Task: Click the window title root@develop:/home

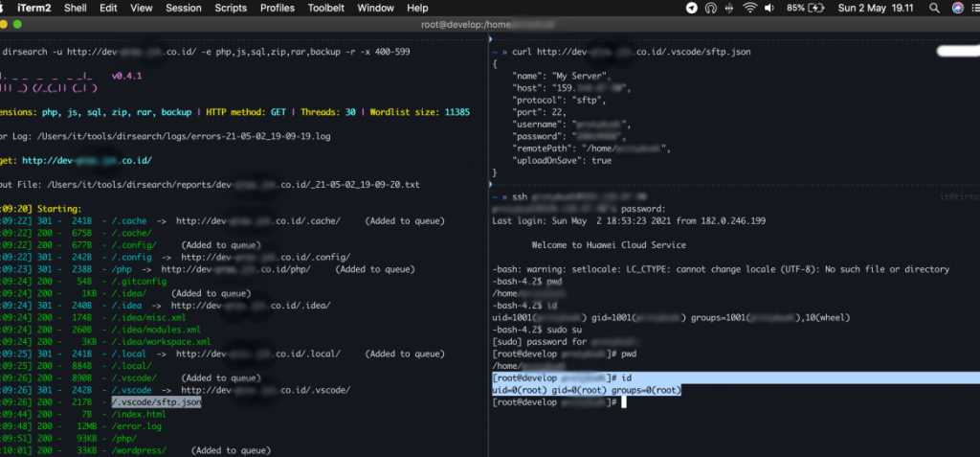Action: 488,24
